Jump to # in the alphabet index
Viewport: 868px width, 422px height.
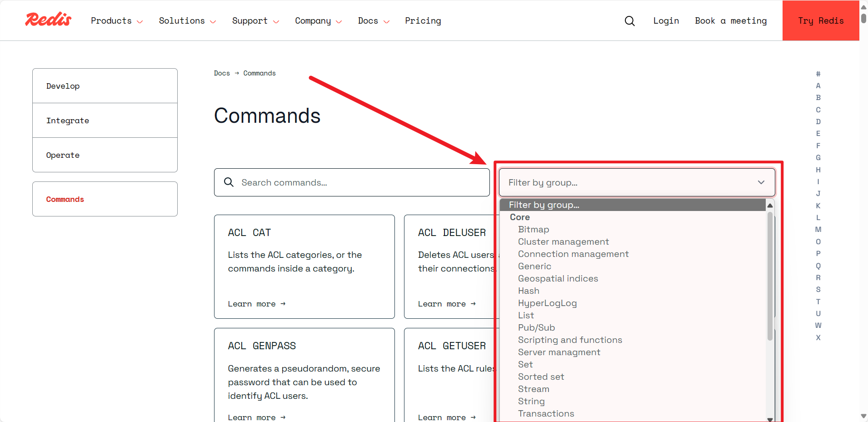(818, 74)
